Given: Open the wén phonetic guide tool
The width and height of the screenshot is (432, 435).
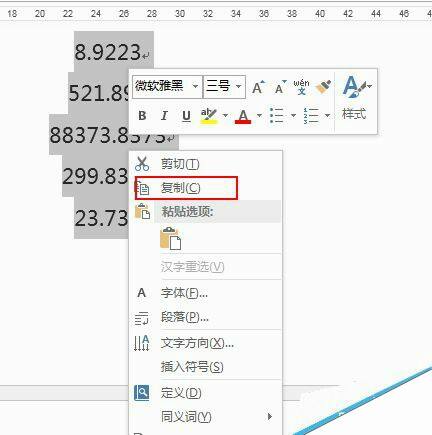Looking at the screenshot, I should (x=301, y=87).
